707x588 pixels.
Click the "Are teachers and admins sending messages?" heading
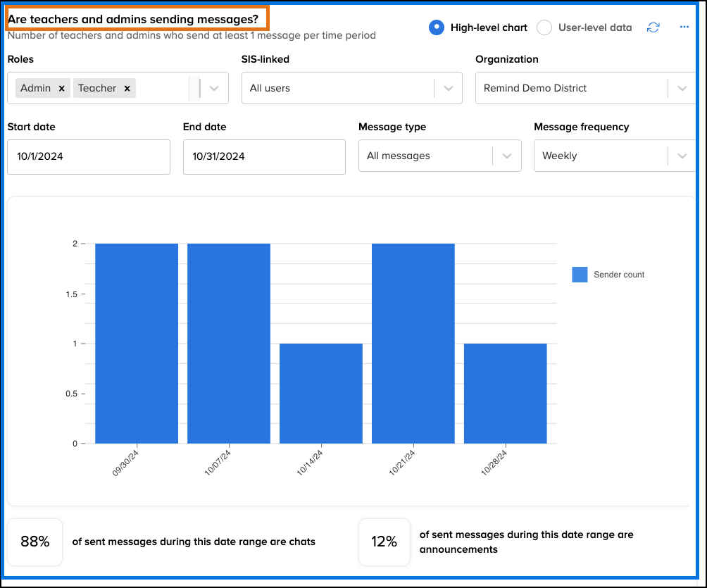pyautogui.click(x=133, y=19)
